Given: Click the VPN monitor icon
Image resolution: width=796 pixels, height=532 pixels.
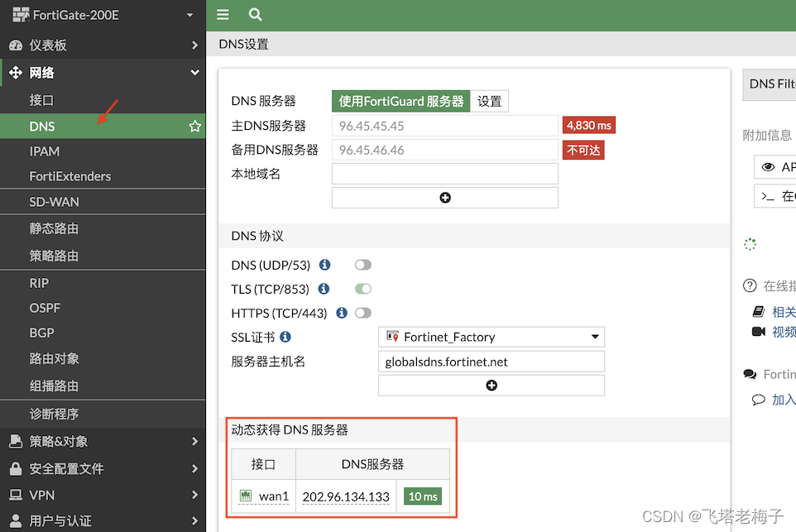Looking at the screenshot, I should 16,495.
